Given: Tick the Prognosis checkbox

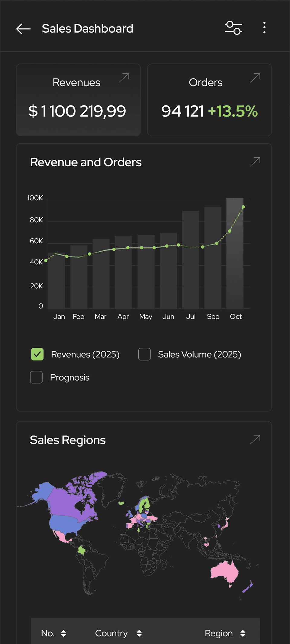Looking at the screenshot, I should tap(36, 377).
